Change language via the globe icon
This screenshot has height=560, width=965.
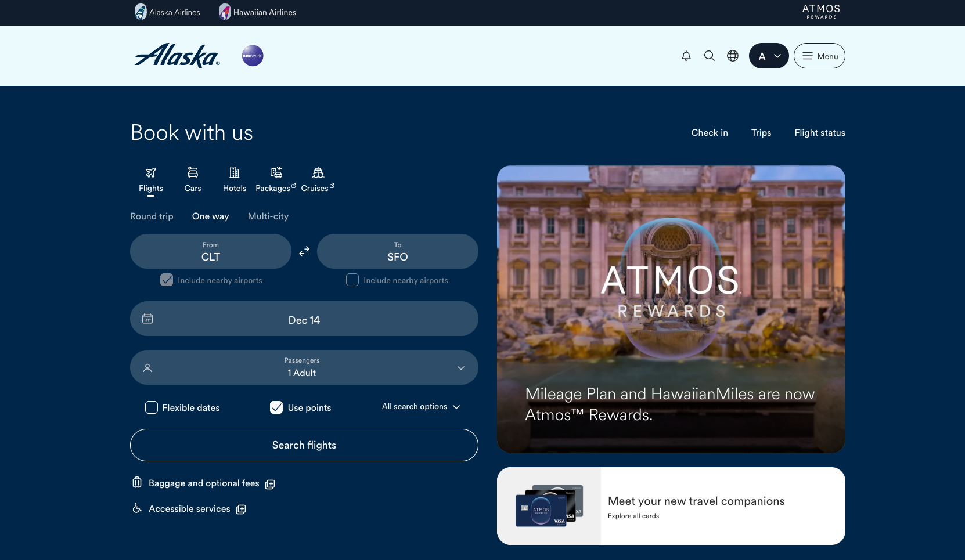733,56
